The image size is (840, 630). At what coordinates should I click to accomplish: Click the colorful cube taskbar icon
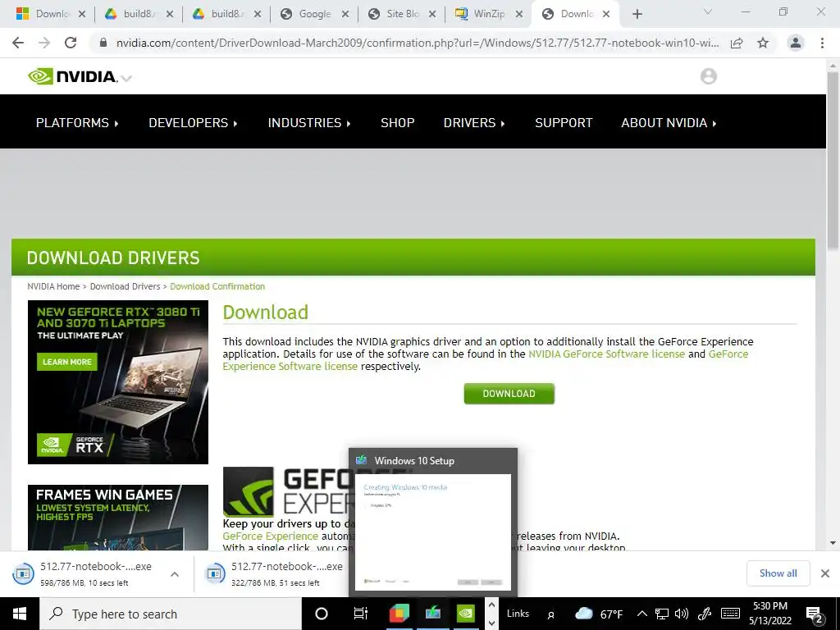pos(399,614)
